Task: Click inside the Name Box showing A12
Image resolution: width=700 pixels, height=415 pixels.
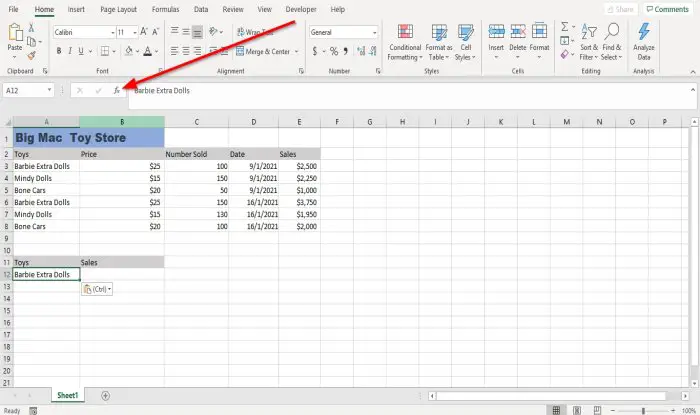Action: pyautogui.click(x=23, y=91)
